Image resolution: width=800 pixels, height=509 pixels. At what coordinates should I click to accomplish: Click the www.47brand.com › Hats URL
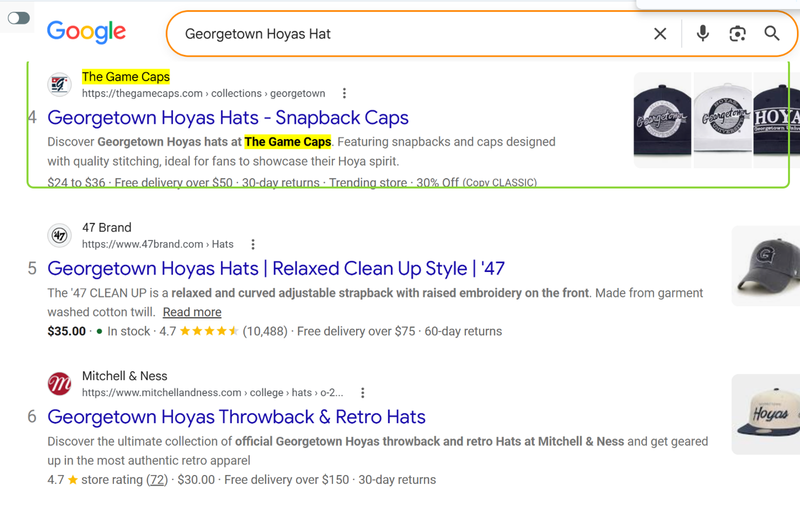point(158,244)
